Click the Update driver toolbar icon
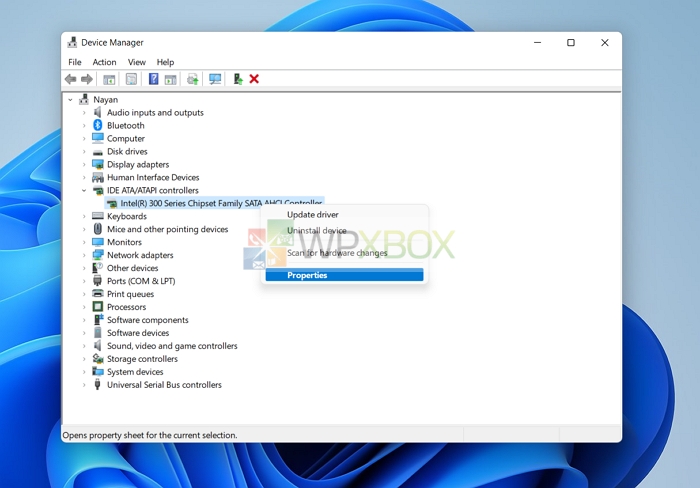 click(192, 79)
